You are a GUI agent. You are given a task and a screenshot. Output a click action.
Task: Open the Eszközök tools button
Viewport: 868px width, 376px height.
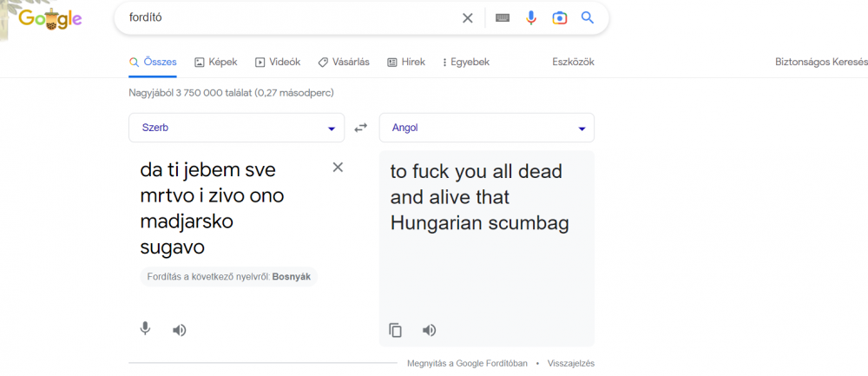tap(573, 62)
